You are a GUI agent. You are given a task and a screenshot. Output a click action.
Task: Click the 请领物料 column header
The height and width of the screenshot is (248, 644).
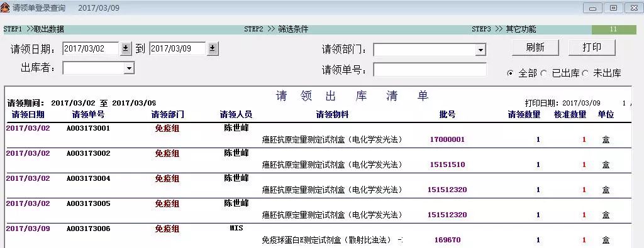click(332, 115)
